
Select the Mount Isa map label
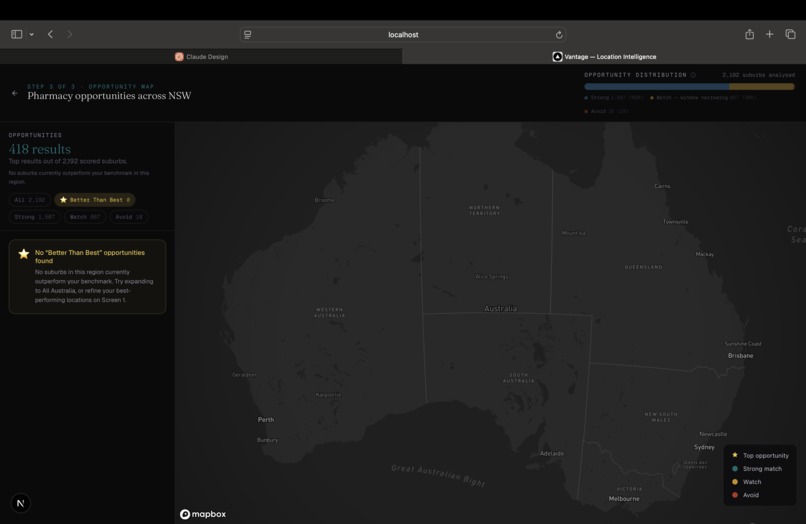click(x=573, y=233)
